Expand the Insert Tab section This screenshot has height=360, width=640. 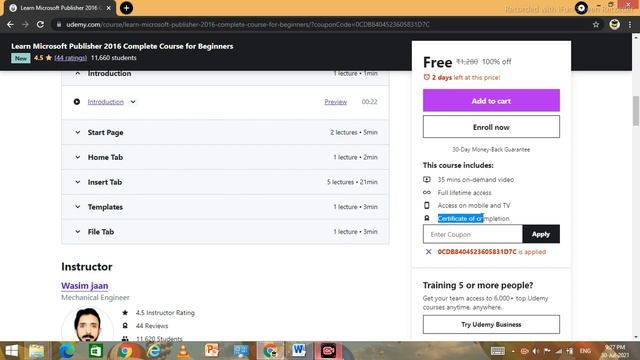78,182
